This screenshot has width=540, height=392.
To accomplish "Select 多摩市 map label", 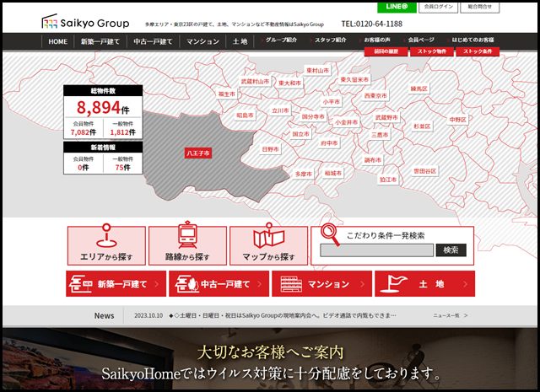I will [304, 174].
